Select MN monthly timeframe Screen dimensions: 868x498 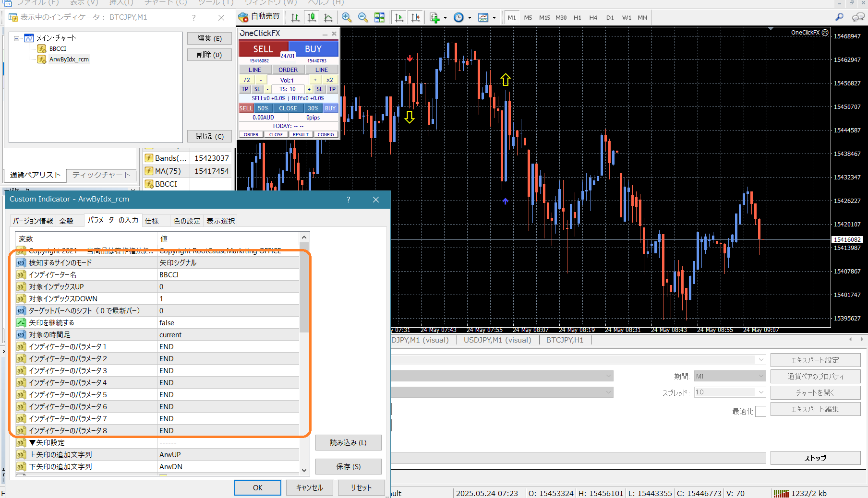642,18
